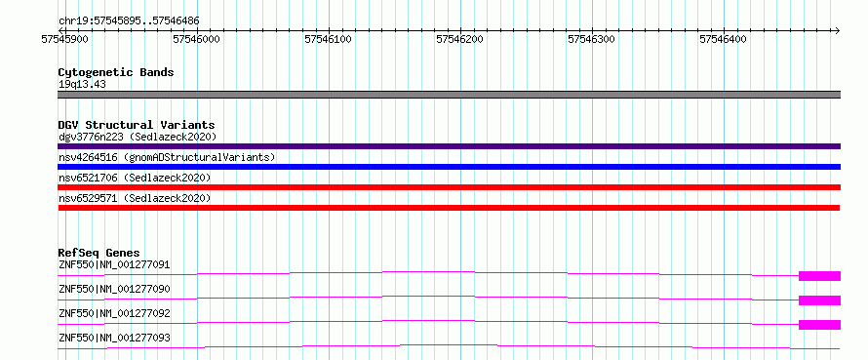Image resolution: width=868 pixels, height=360 pixels.
Task: Select the dark purple dgv3776n223 variant bar
Action: (449, 146)
